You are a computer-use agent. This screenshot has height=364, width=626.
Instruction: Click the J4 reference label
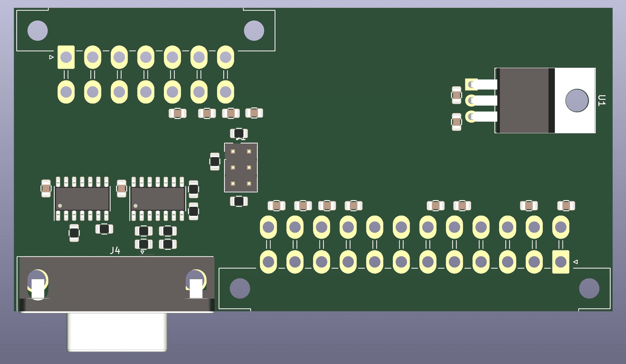(x=115, y=250)
